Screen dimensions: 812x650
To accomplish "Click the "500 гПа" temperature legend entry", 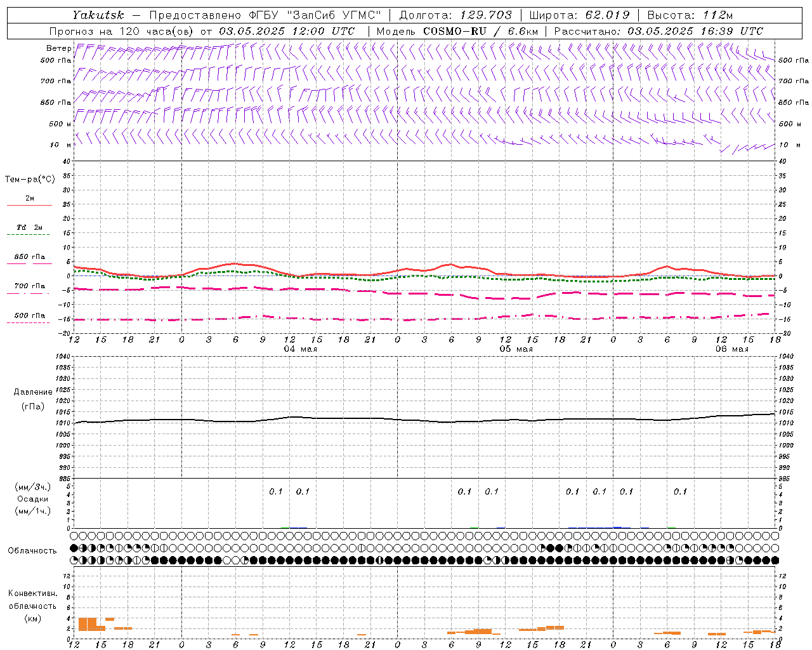I will (x=29, y=315).
